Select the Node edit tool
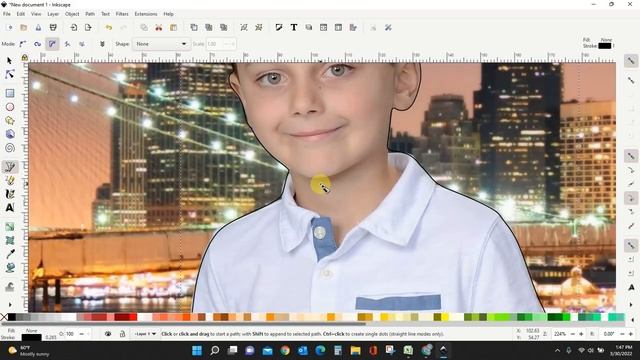Screen dimensions: 640x360 coord(10,74)
